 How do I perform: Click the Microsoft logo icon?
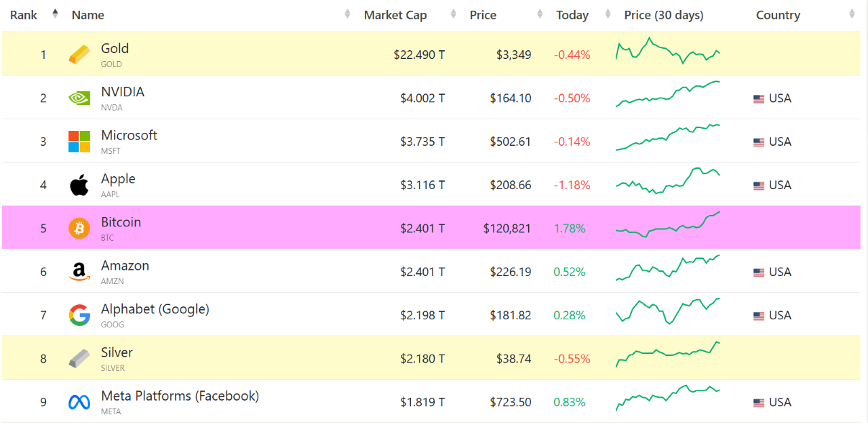(x=79, y=142)
